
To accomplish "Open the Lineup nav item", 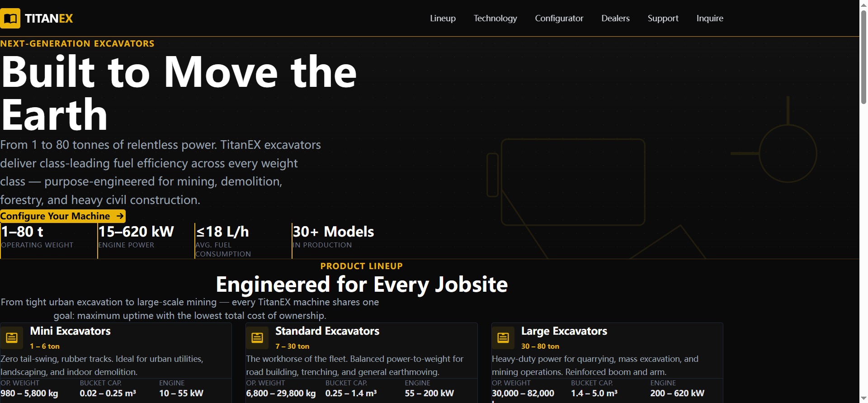I will point(443,18).
